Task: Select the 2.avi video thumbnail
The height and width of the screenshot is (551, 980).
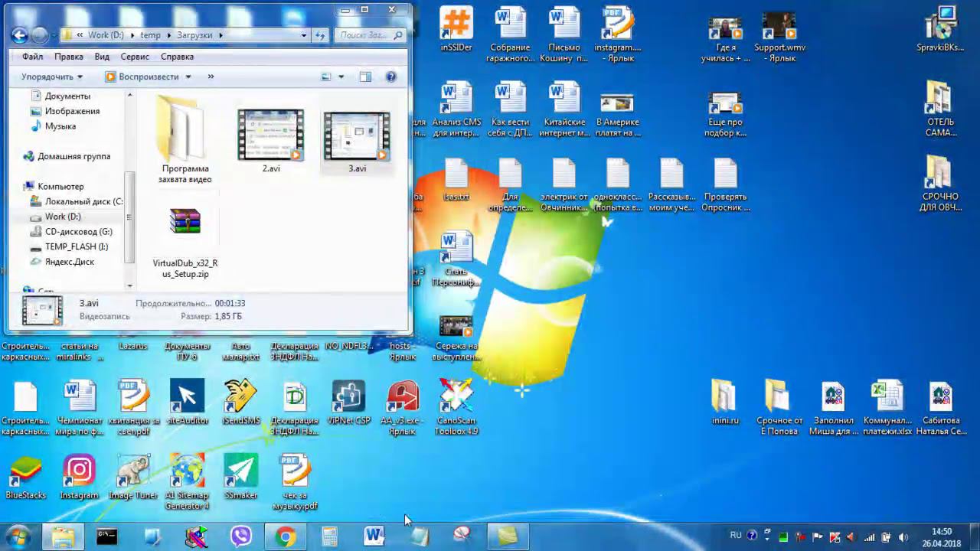Action: (270, 140)
